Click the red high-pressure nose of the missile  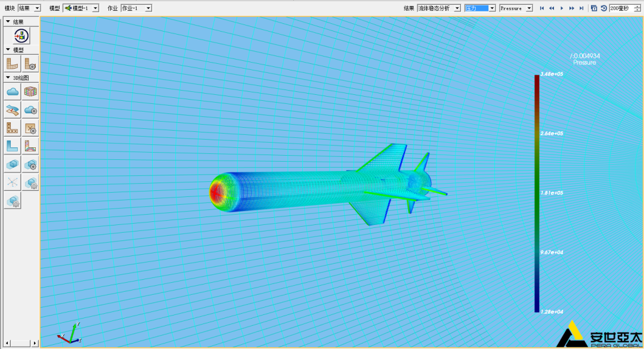tap(216, 192)
